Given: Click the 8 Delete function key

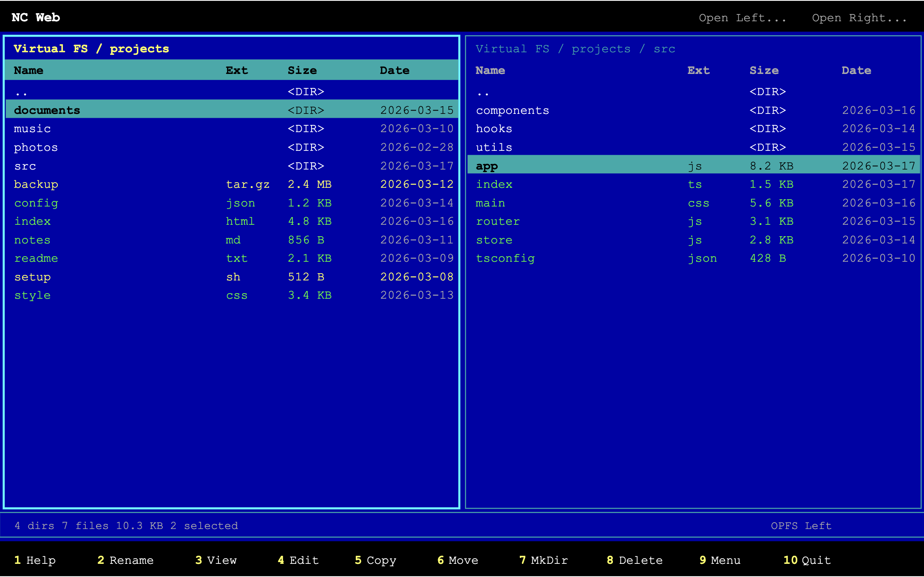Looking at the screenshot, I should (x=634, y=560).
